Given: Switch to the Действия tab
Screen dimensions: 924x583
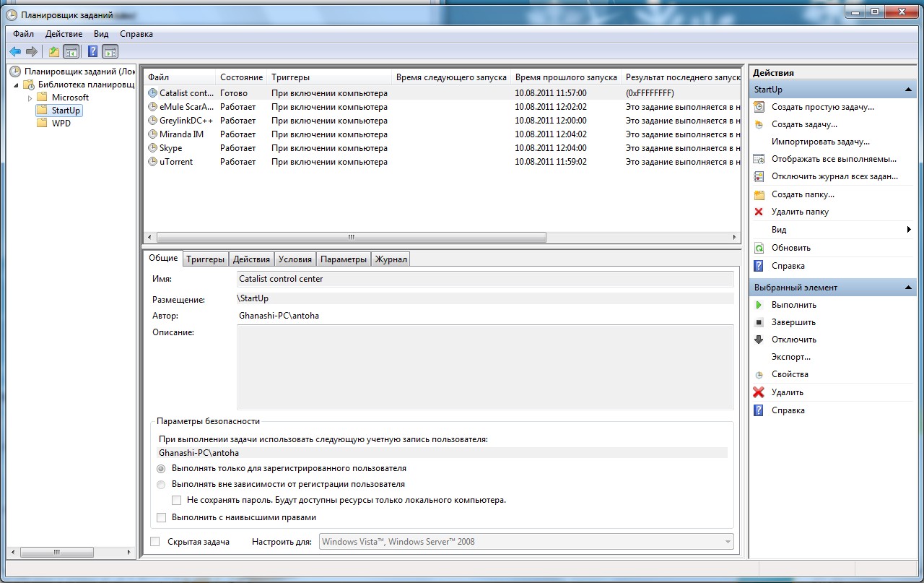Looking at the screenshot, I should pyautogui.click(x=252, y=259).
